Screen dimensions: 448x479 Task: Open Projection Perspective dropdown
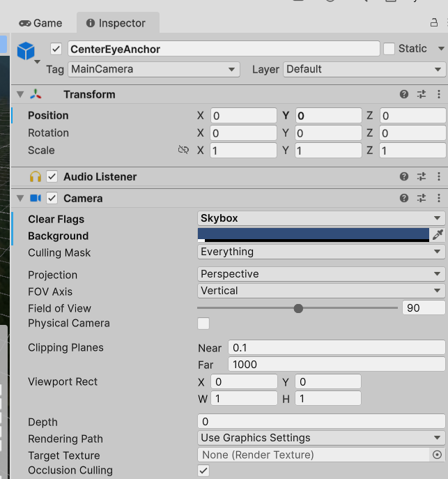(321, 274)
